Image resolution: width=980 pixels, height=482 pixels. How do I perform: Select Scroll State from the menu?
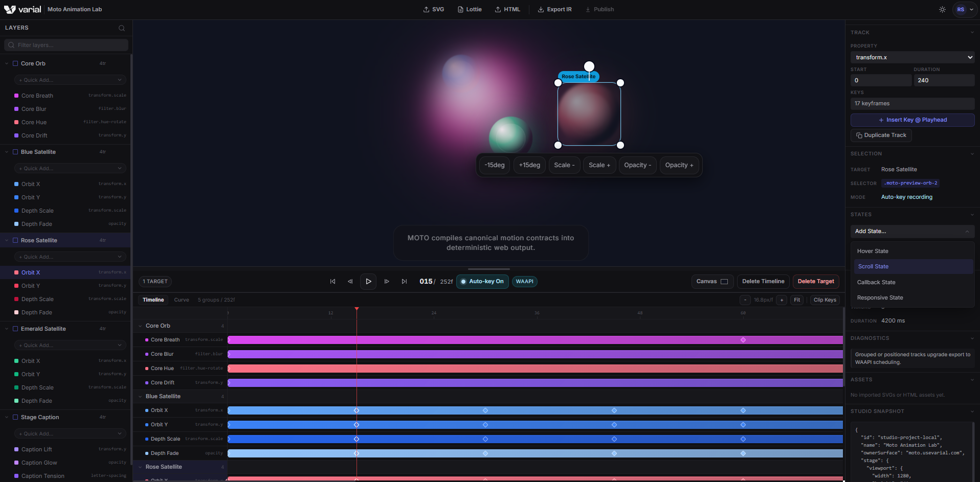[873, 267]
